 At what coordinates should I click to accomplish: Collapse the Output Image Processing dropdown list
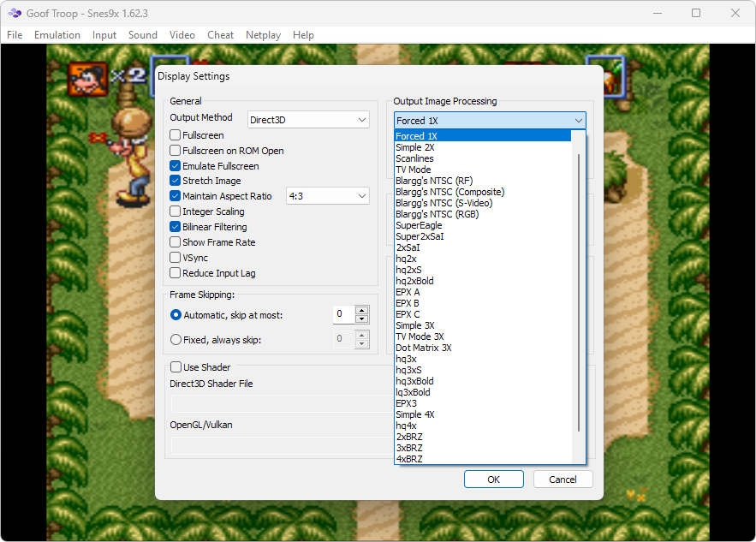[x=580, y=119]
